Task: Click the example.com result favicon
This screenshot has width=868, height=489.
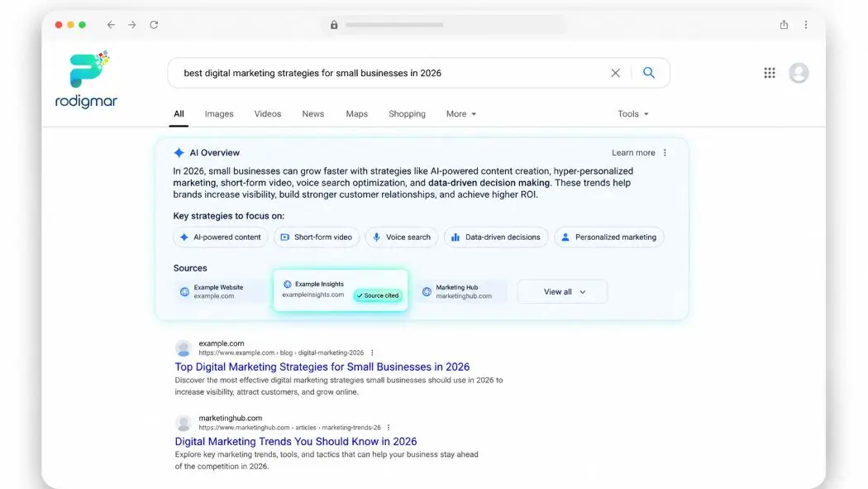Action: tap(184, 348)
